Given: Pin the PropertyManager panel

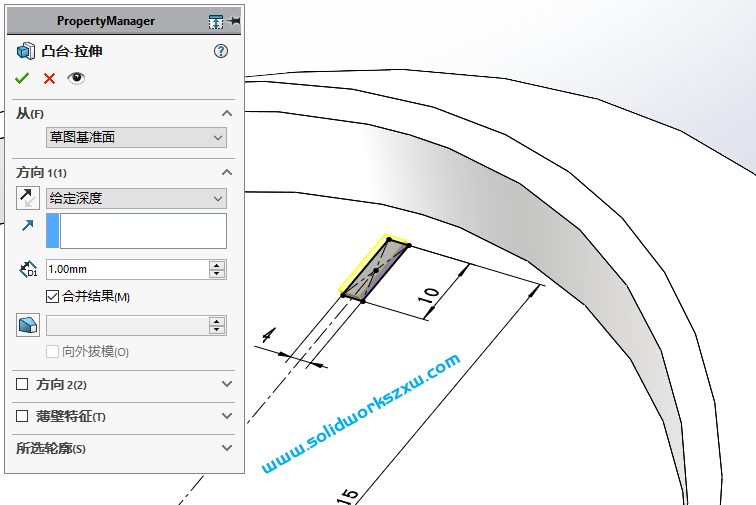Looking at the screenshot, I should click(233, 21).
